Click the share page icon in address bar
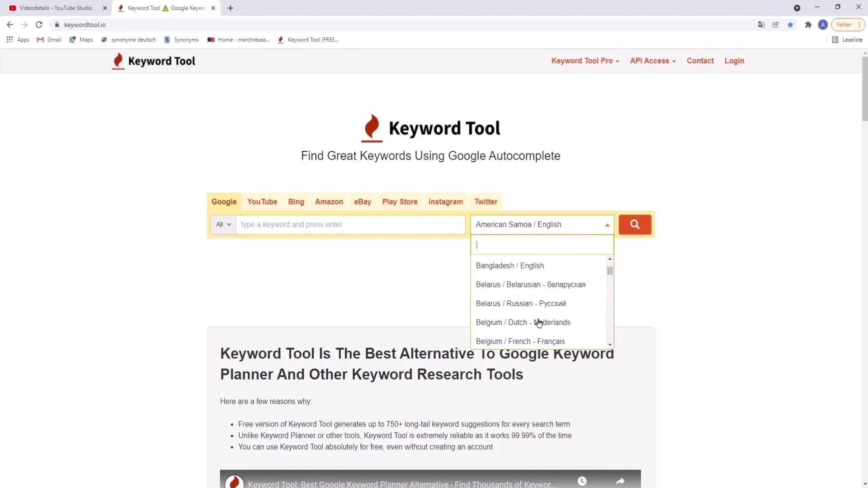 click(776, 25)
